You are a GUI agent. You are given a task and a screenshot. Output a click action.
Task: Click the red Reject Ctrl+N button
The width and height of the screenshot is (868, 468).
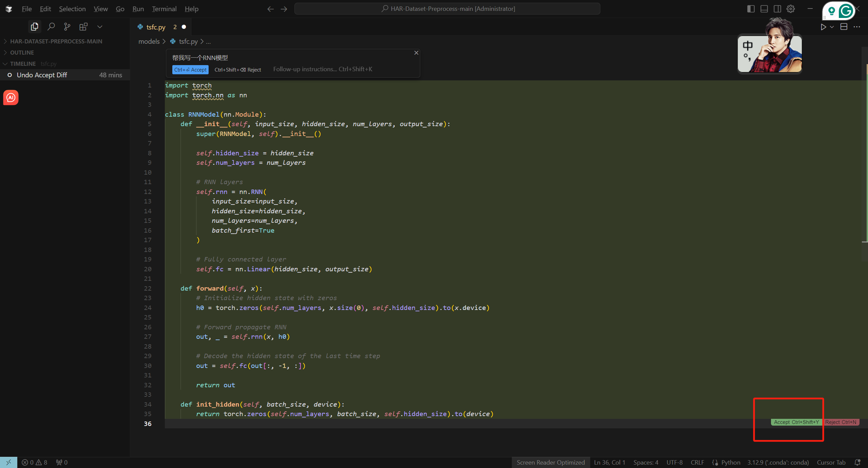[841, 422]
